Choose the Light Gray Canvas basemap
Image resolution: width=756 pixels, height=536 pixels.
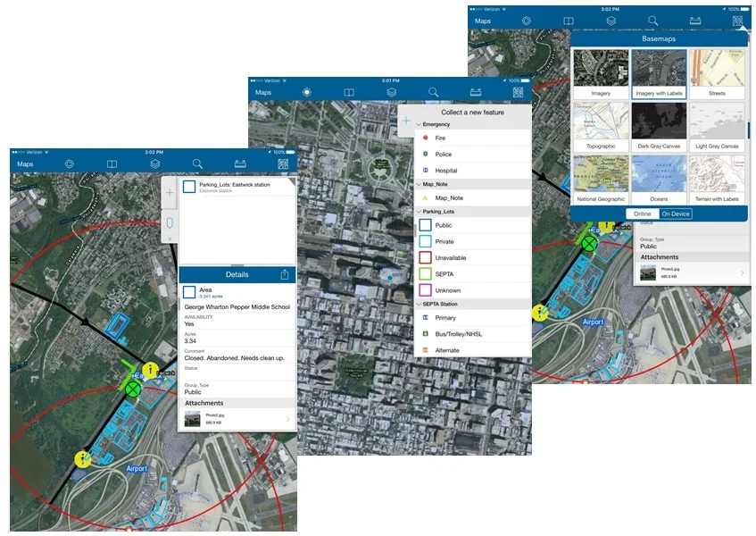click(717, 126)
